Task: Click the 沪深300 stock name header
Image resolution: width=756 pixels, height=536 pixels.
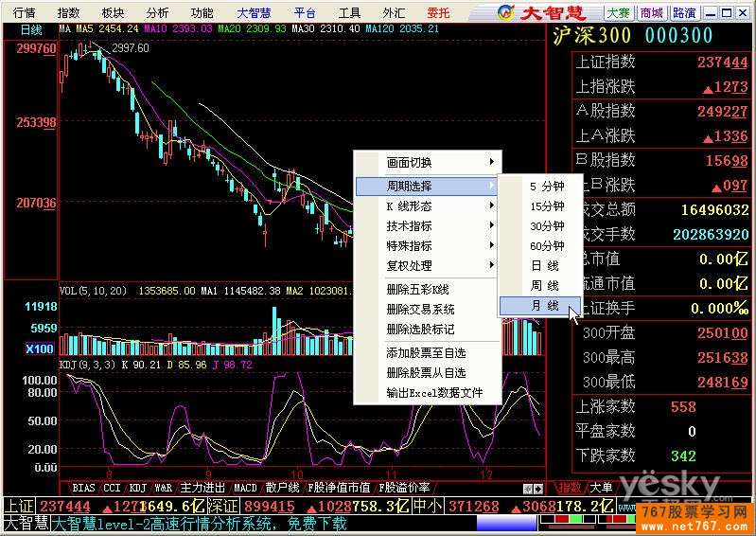Action: tap(592, 36)
